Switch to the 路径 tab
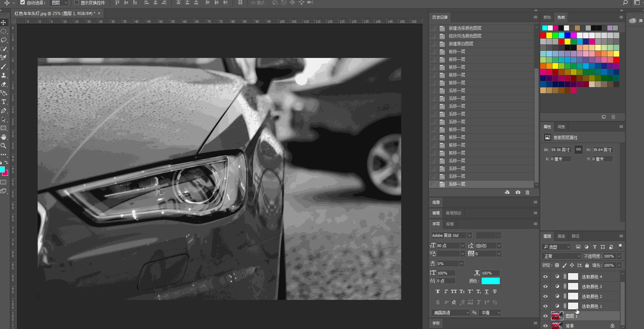The width and height of the screenshot is (644, 329). click(x=575, y=236)
